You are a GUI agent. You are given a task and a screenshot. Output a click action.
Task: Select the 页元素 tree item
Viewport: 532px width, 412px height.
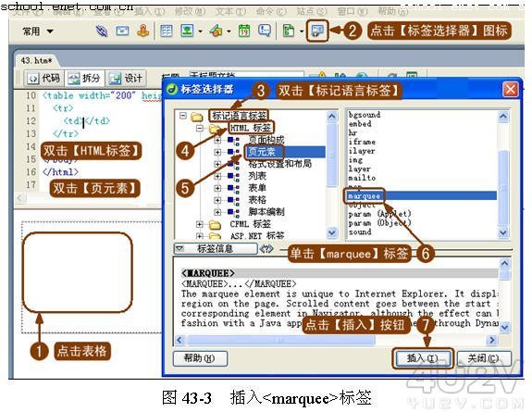262,152
